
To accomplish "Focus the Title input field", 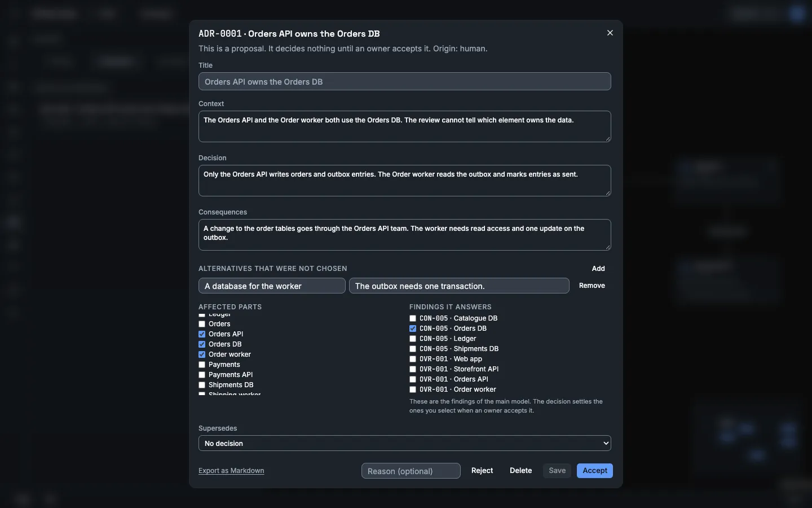I will [405, 81].
